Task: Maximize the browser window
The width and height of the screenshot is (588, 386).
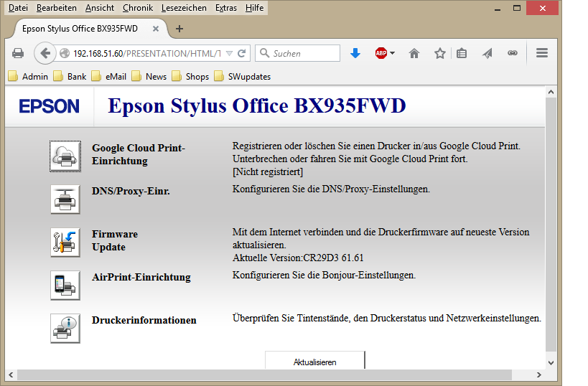Action: pos(517,8)
